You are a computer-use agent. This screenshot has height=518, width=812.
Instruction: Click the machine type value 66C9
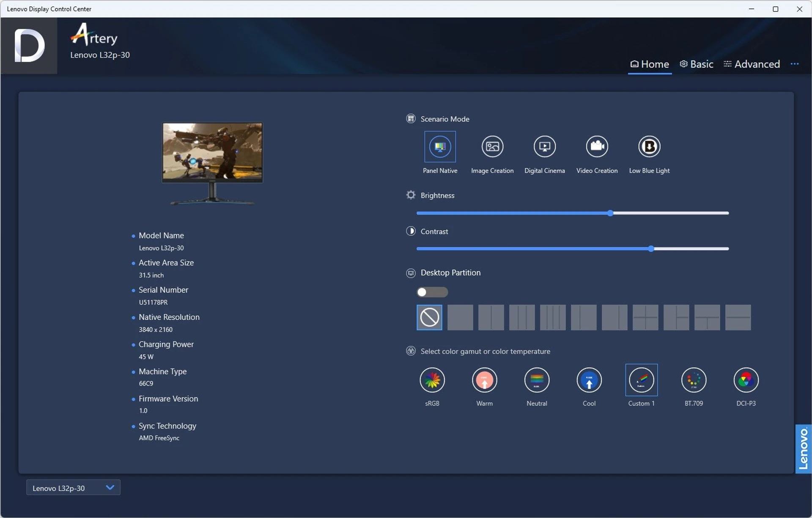(146, 384)
